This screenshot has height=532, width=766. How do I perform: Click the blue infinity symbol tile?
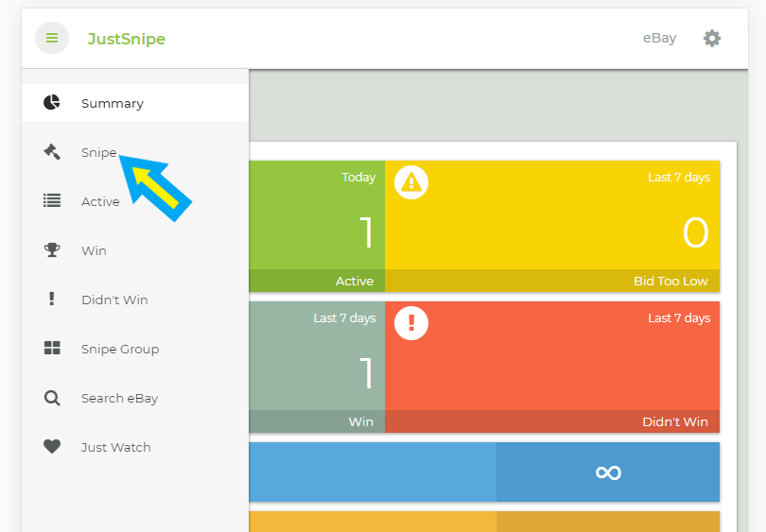click(607, 472)
